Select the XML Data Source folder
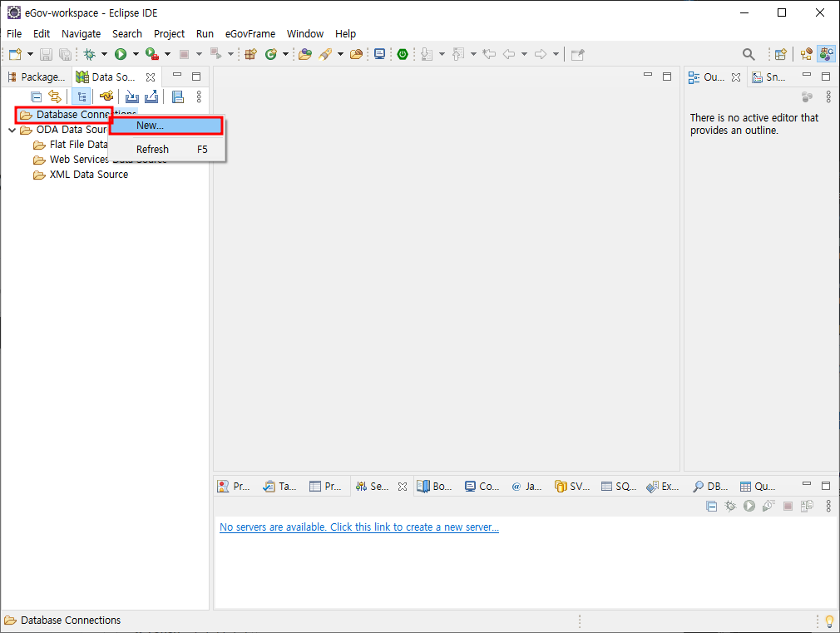The width and height of the screenshot is (840, 633). tap(81, 175)
